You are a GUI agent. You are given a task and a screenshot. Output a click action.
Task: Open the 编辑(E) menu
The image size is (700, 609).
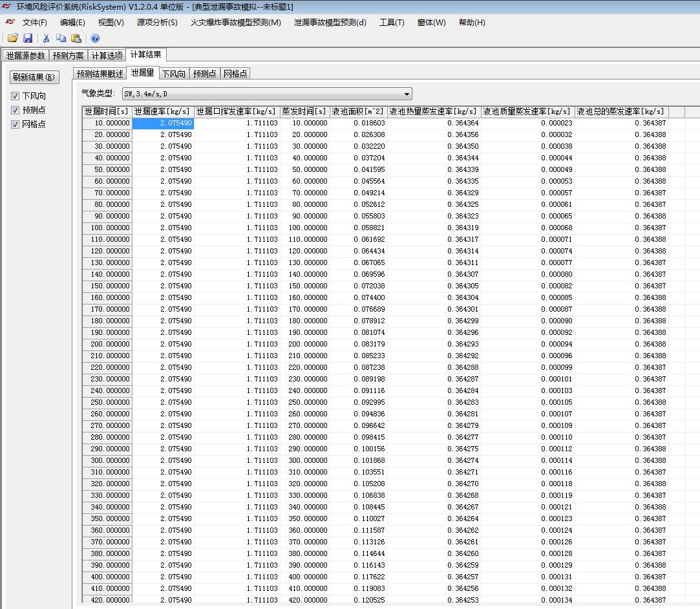(72, 23)
